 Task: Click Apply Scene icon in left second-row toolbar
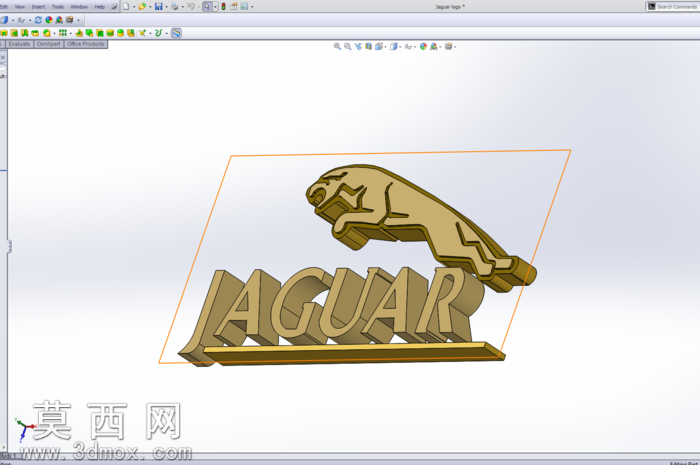click(x=59, y=20)
